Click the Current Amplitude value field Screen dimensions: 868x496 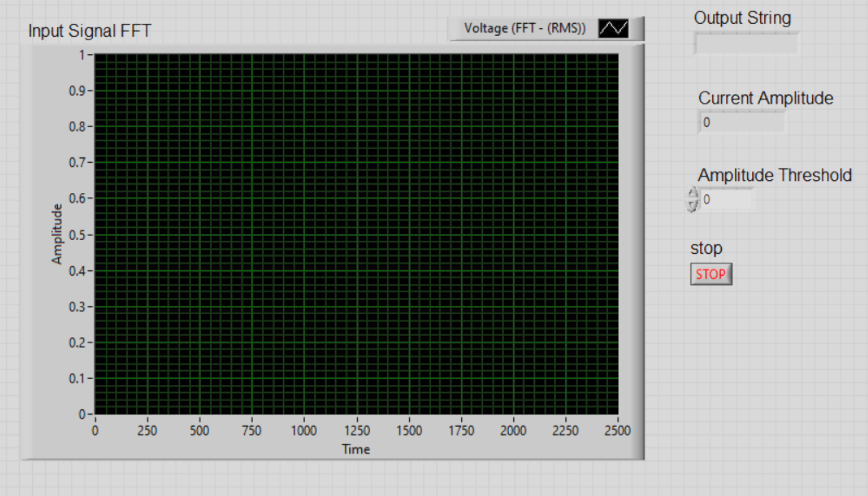pyautogui.click(x=741, y=122)
